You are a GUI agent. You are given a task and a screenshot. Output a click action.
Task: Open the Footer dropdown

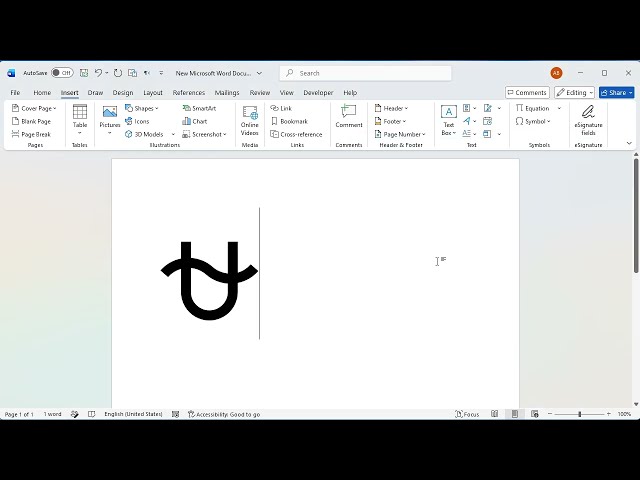tap(390, 121)
